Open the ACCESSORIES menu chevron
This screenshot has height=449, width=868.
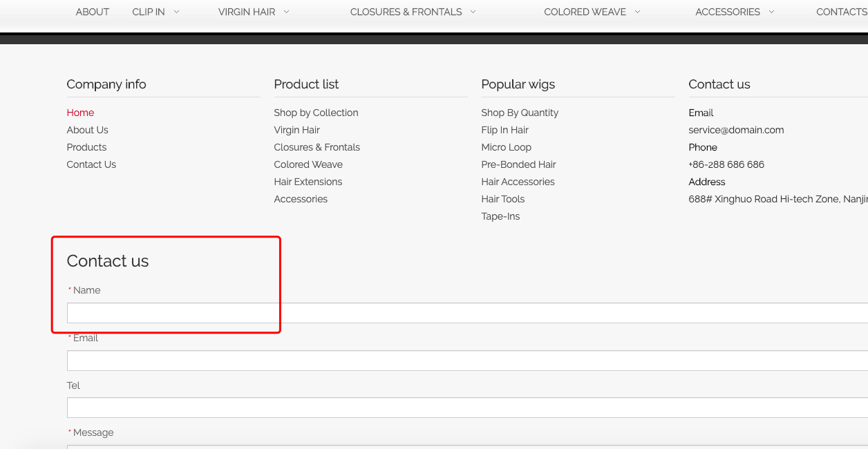[771, 12]
